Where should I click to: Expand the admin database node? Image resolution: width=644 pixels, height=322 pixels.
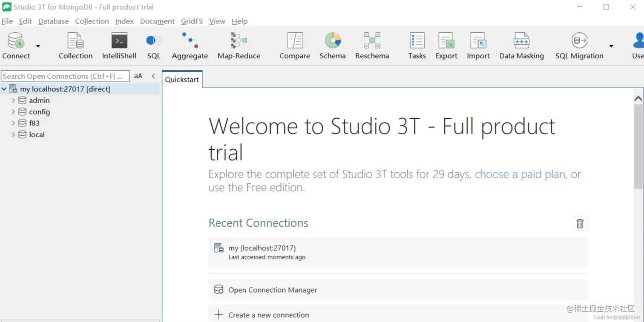coord(13,100)
